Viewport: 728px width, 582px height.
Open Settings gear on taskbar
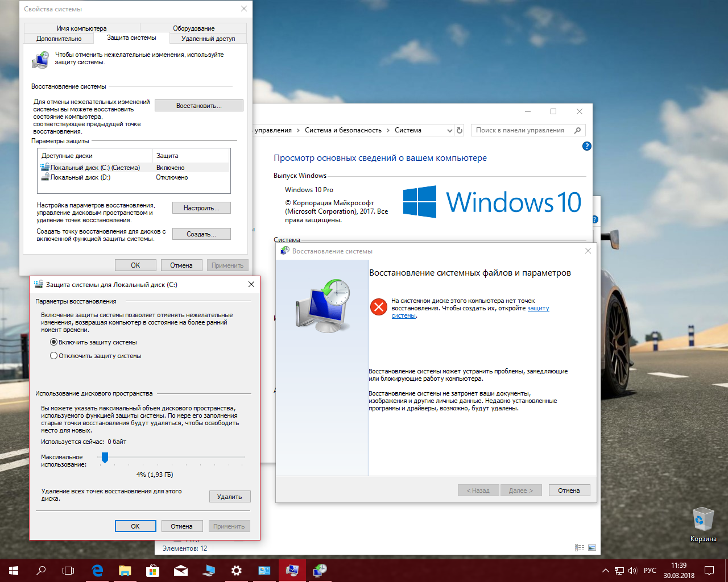coord(237,570)
